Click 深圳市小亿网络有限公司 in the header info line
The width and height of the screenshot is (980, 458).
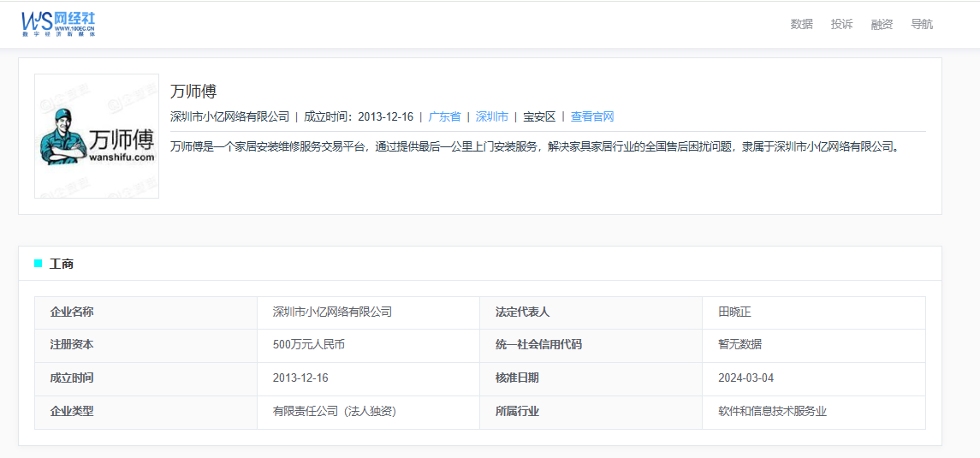click(x=230, y=116)
